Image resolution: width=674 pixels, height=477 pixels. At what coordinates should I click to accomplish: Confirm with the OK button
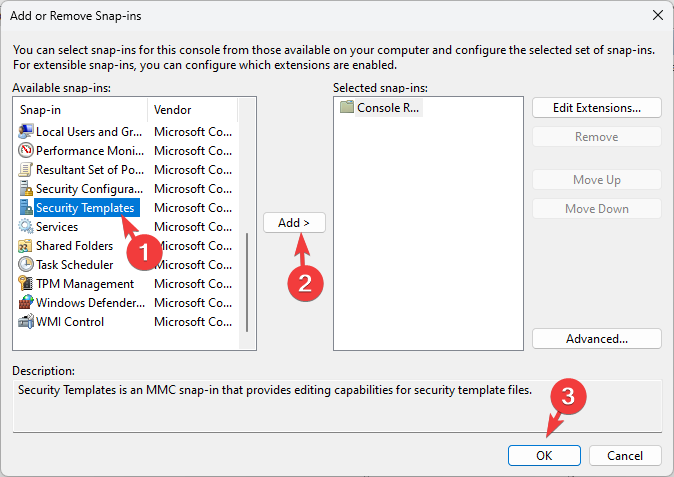(x=544, y=455)
